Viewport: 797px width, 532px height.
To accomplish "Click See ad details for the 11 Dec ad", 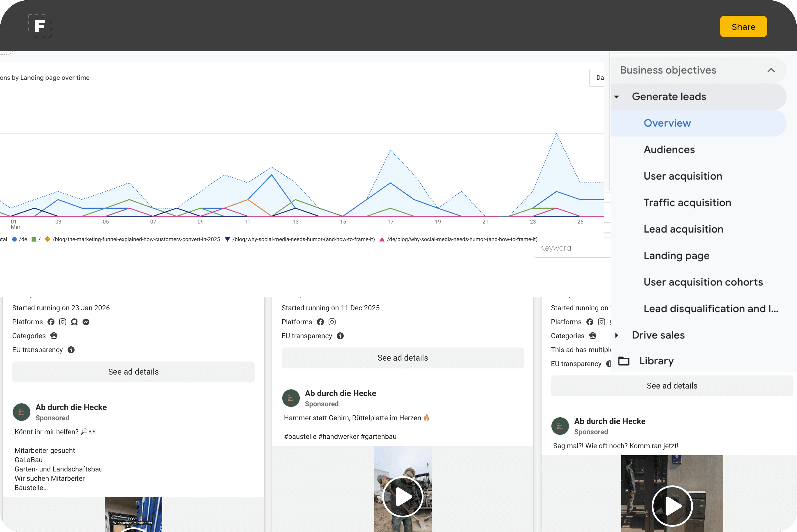I will [x=402, y=358].
